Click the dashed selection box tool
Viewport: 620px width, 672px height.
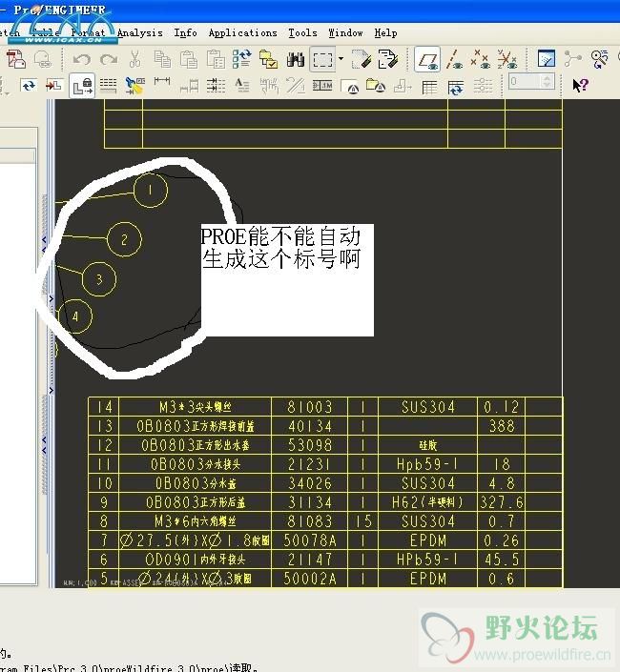[322, 59]
